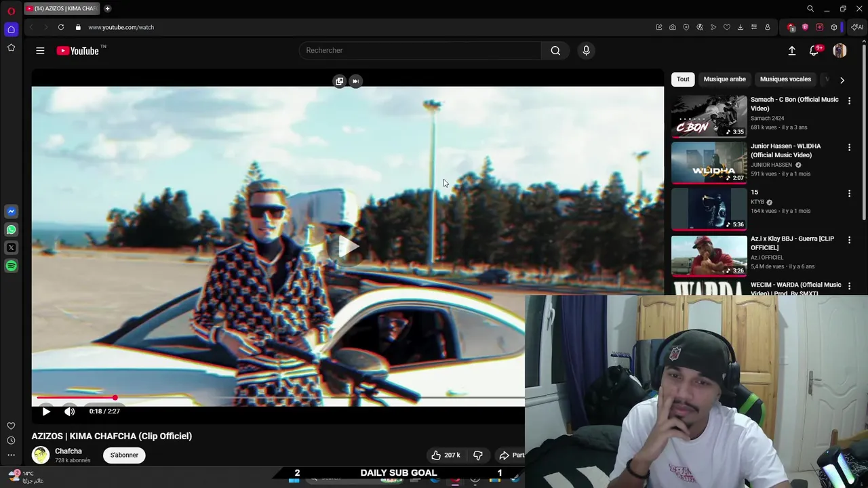Image resolution: width=868 pixels, height=488 pixels.
Task: Dislike the video thumbs down
Action: click(477, 455)
